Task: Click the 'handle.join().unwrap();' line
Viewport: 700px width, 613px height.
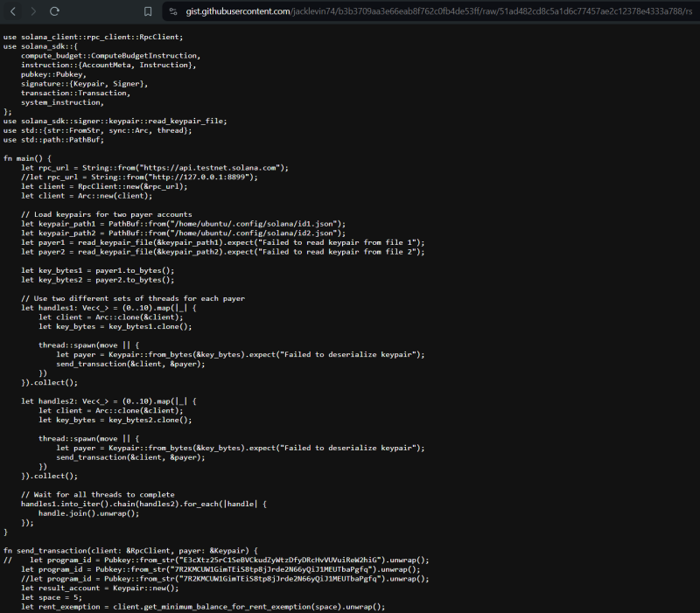Action: [89, 513]
